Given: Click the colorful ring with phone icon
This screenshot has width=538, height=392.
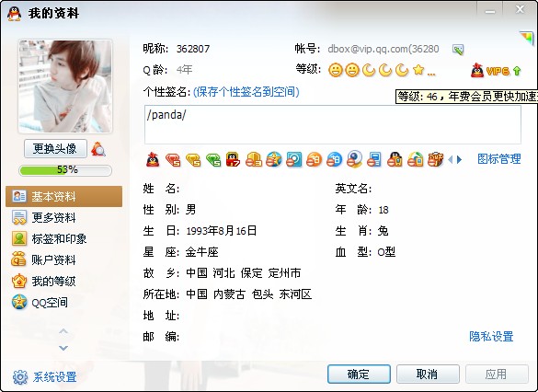Looking at the screenshot, I should click(x=415, y=159).
